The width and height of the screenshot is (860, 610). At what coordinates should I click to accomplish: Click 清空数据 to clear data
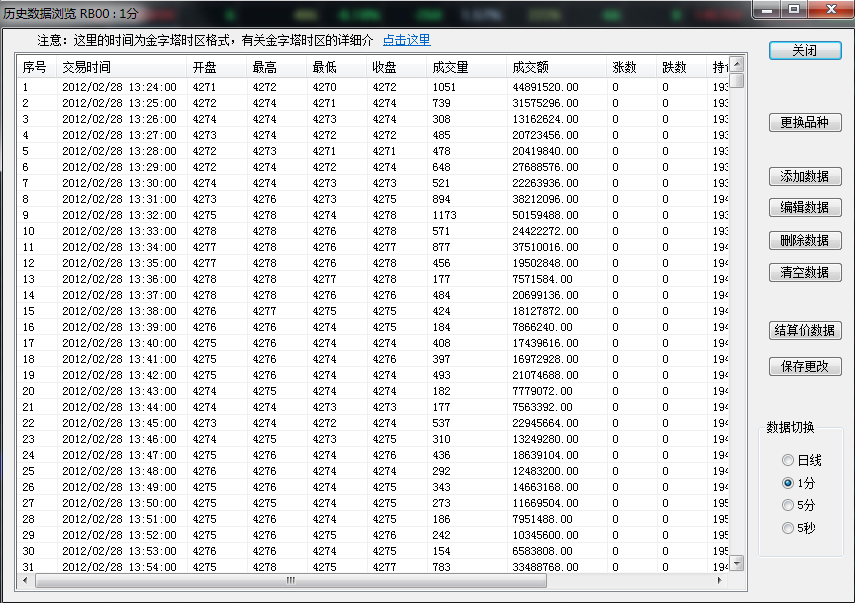(804, 273)
